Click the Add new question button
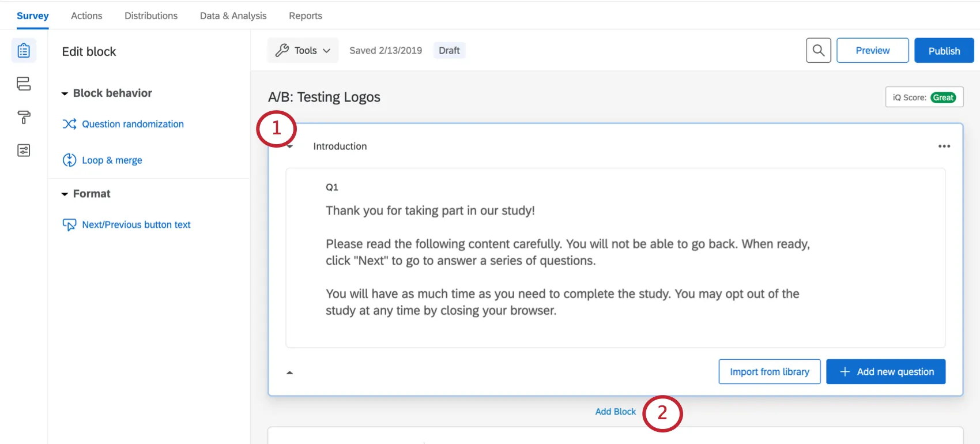 pos(885,371)
